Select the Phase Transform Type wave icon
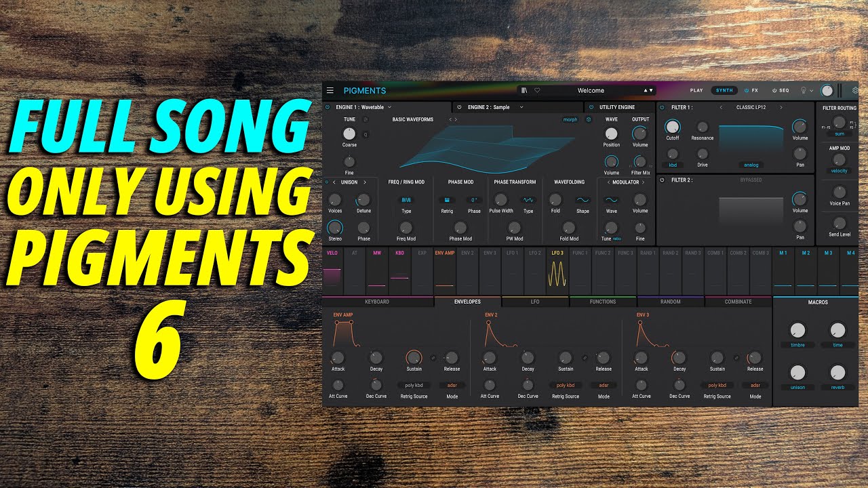This screenshot has height=488, width=868. point(528,200)
